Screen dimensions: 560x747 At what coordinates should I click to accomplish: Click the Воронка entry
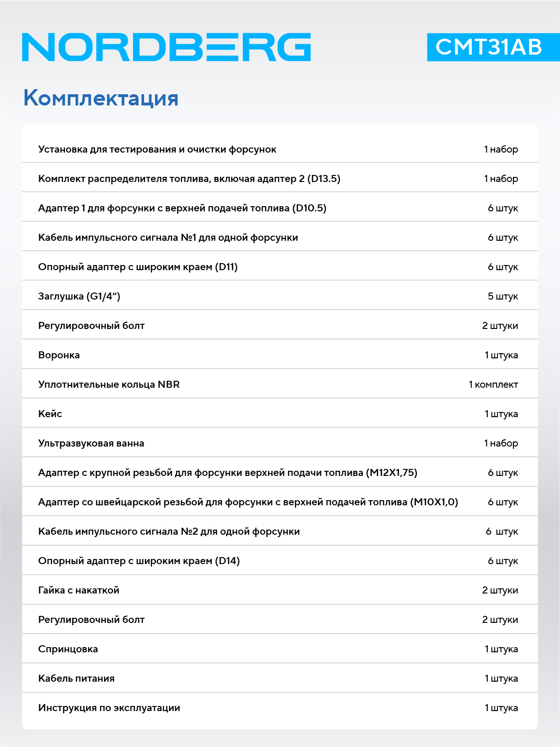[280, 355]
